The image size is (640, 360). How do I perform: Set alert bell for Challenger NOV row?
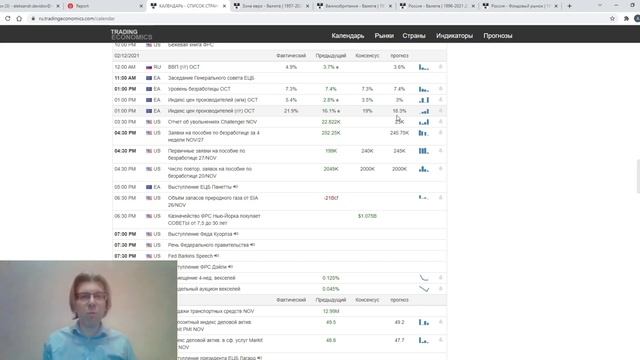click(440, 122)
